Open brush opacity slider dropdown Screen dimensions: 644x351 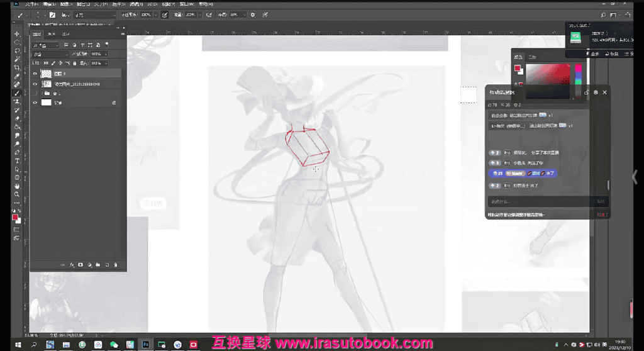pos(156,15)
